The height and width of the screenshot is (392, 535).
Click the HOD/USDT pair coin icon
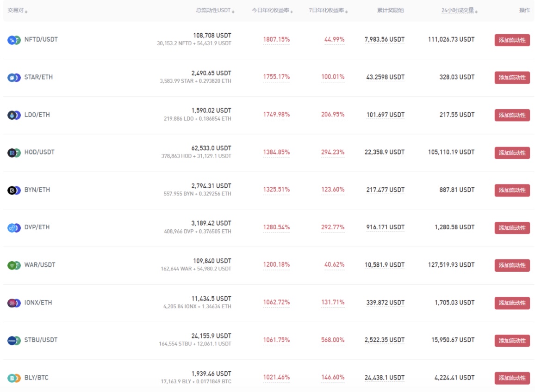(x=14, y=153)
